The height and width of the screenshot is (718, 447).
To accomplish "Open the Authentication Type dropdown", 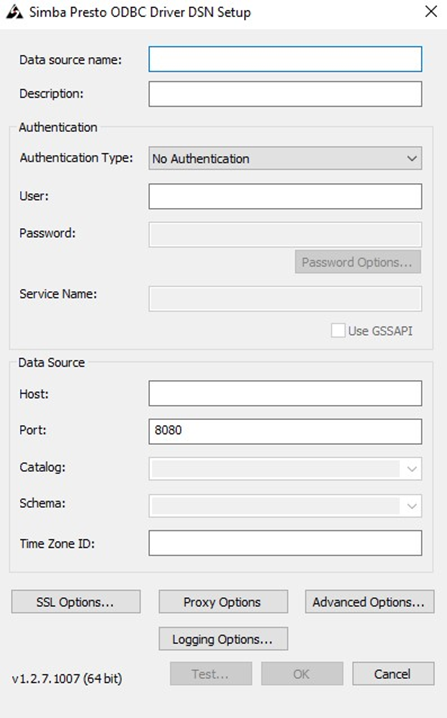I will [x=285, y=158].
